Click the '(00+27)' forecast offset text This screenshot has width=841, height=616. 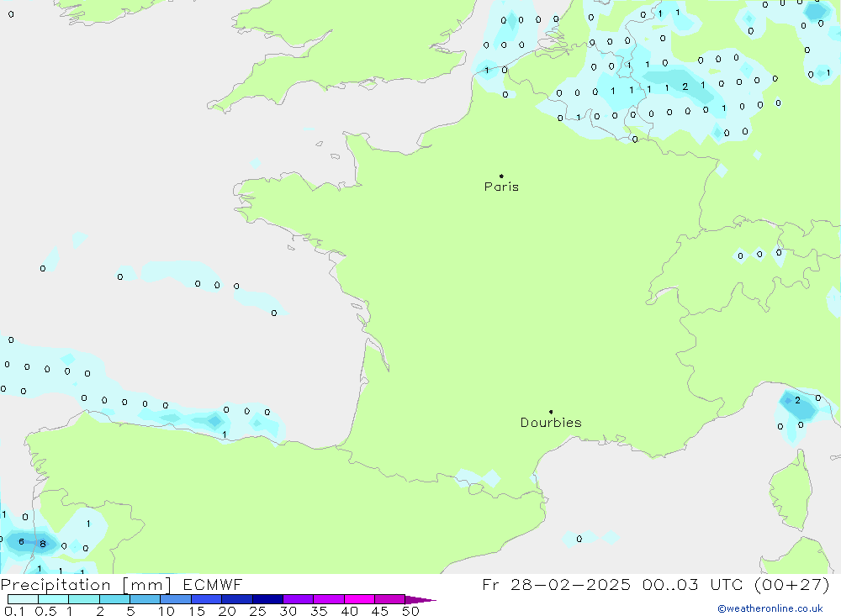click(791, 584)
